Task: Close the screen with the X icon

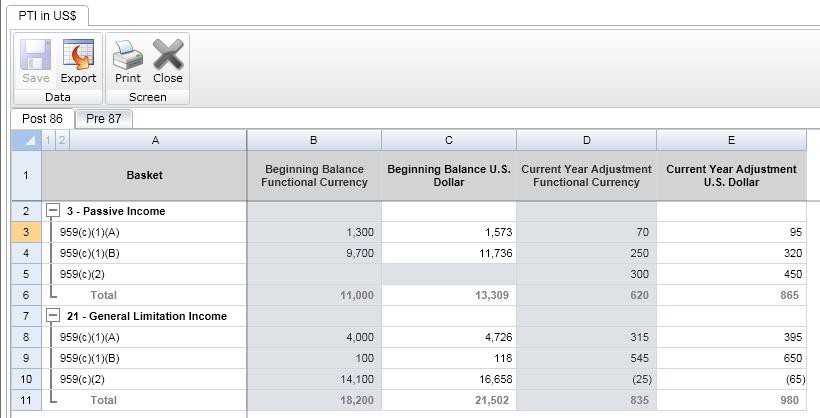Action: 167,61
